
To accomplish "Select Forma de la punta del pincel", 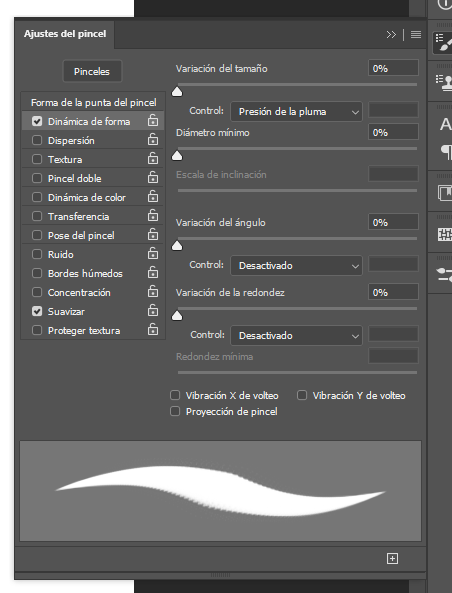I will pos(93,103).
